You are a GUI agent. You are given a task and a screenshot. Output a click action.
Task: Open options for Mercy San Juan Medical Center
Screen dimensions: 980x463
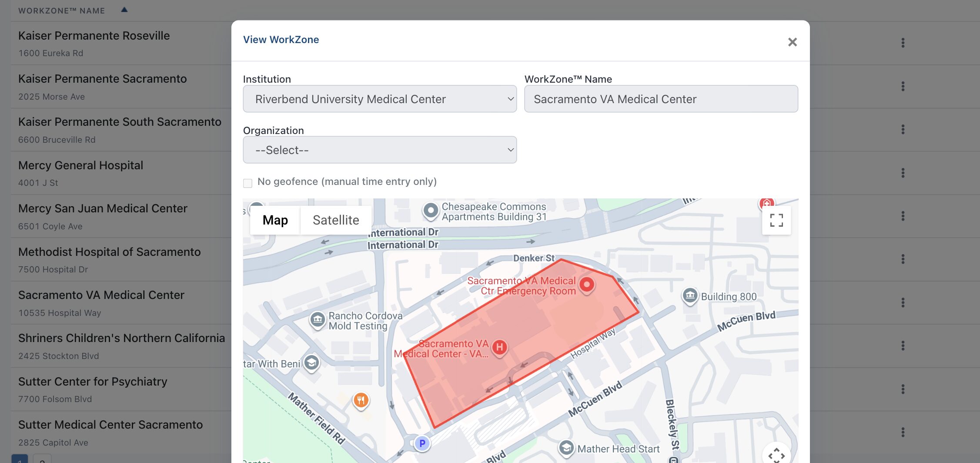(903, 216)
